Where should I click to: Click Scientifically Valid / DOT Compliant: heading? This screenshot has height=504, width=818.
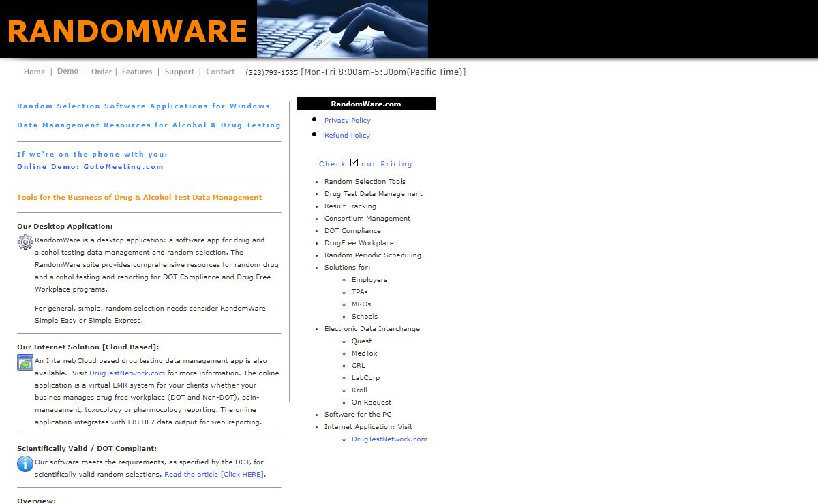[x=87, y=448]
